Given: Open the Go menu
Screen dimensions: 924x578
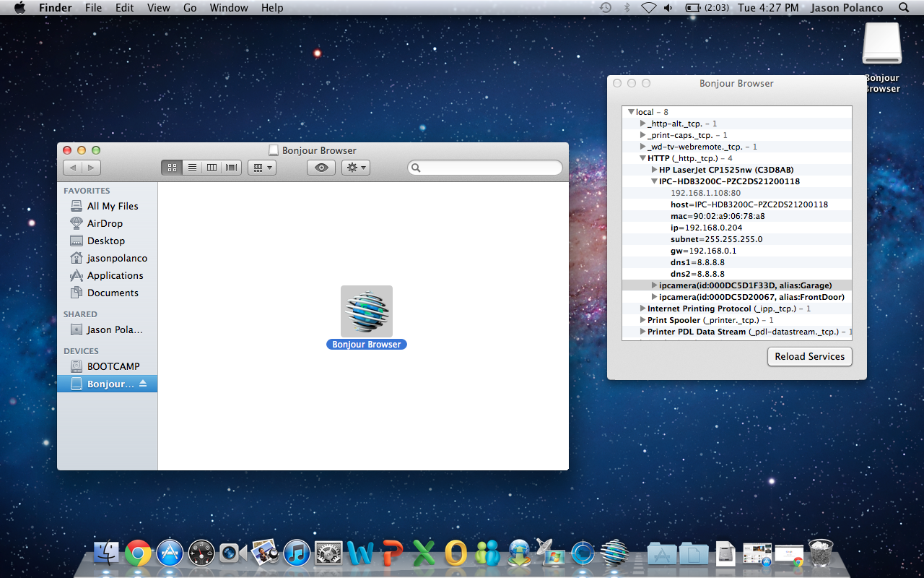Looking at the screenshot, I should tap(190, 8).
